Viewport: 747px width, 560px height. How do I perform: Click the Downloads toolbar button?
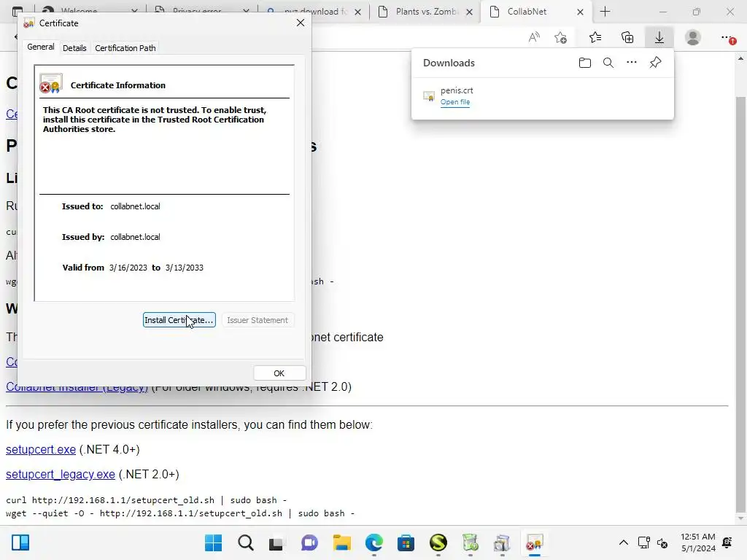[659, 37]
